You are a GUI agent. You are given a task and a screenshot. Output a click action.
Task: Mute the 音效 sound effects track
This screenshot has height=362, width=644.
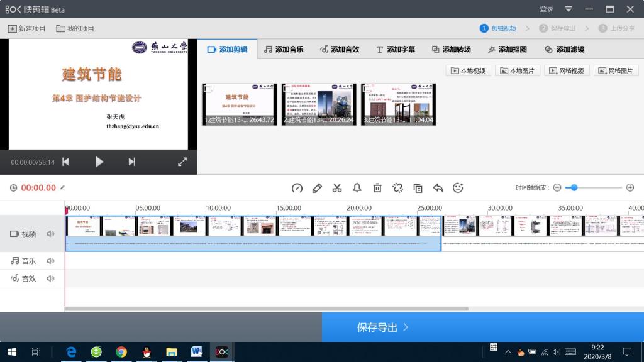click(x=50, y=278)
